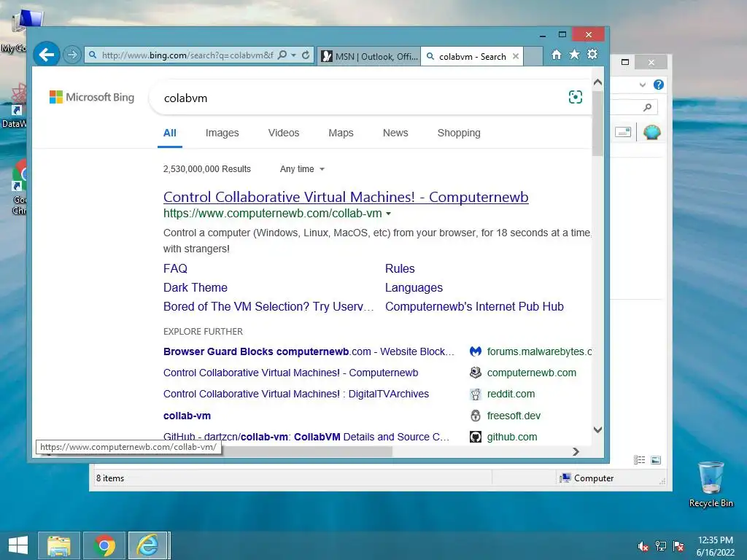Click the vertical scrollbar up arrow
Viewport: 747px width, 560px height.
point(598,82)
